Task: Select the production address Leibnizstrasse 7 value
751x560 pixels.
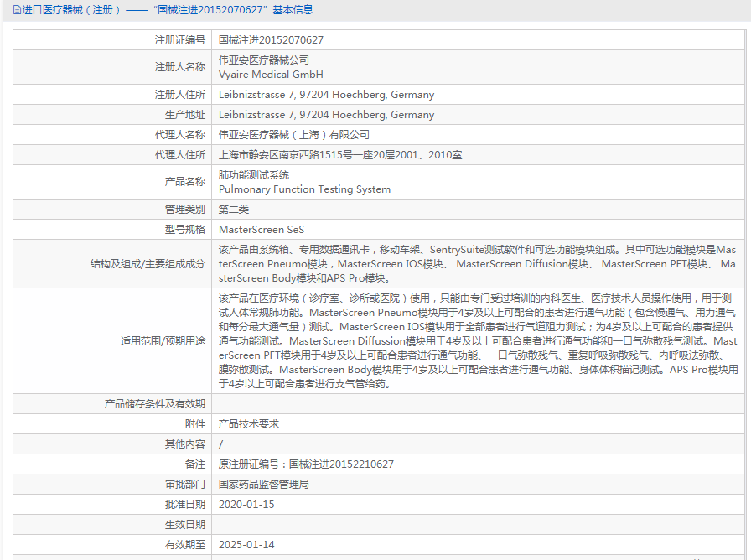Action: click(x=327, y=115)
